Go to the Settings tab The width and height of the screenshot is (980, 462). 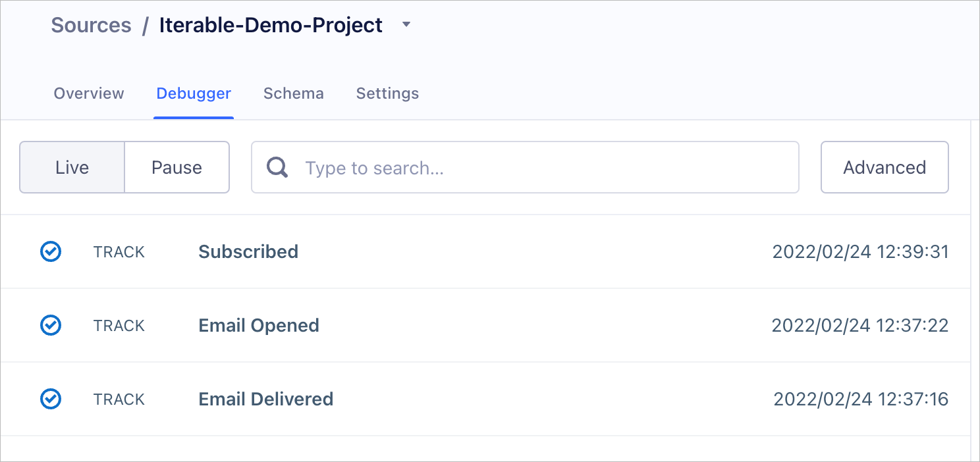387,93
